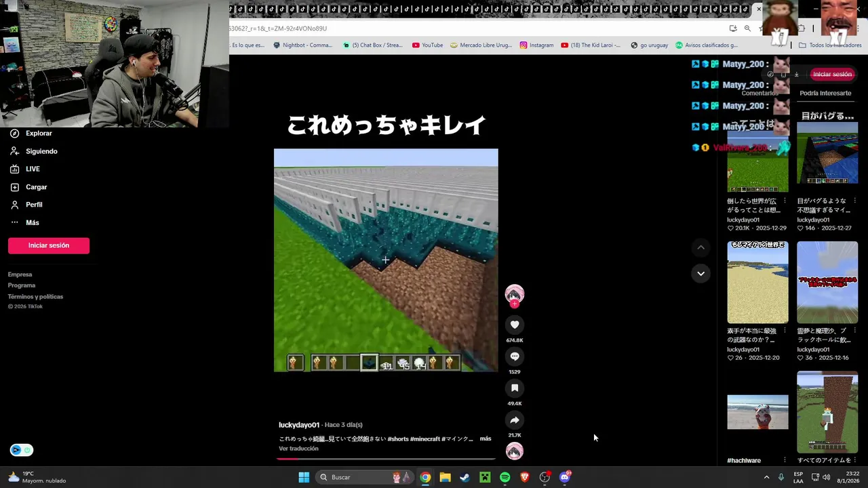Click the install app icon in address bar
The width and height of the screenshot is (868, 488).
tap(733, 28)
